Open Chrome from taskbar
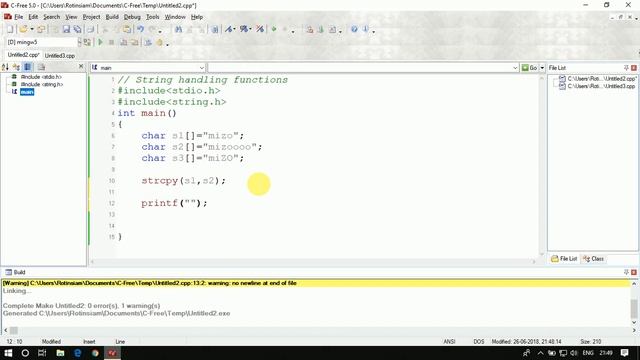Image resolution: width=640 pixels, height=360 pixels. point(95,353)
